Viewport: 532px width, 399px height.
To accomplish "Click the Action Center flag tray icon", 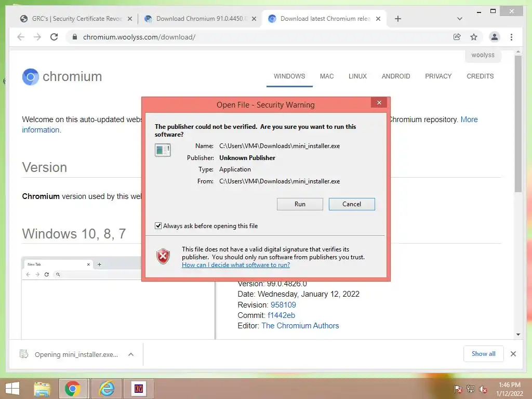I will [x=458, y=389].
